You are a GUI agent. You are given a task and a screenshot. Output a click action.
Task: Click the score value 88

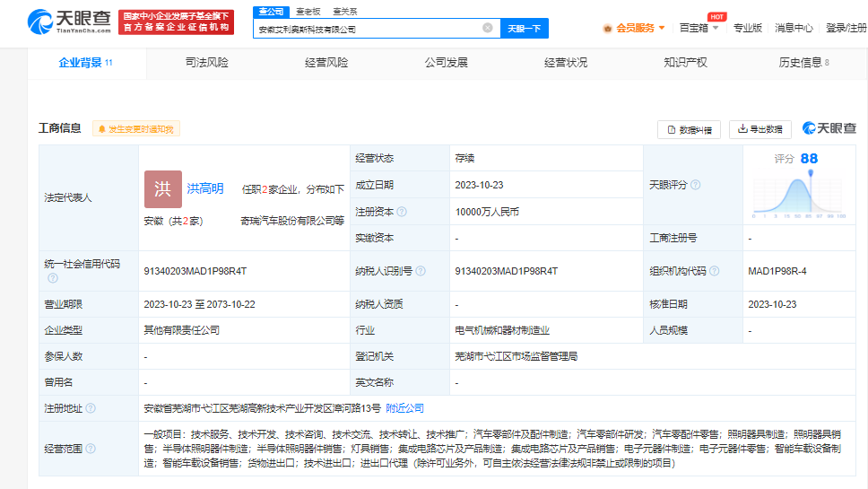pos(809,159)
